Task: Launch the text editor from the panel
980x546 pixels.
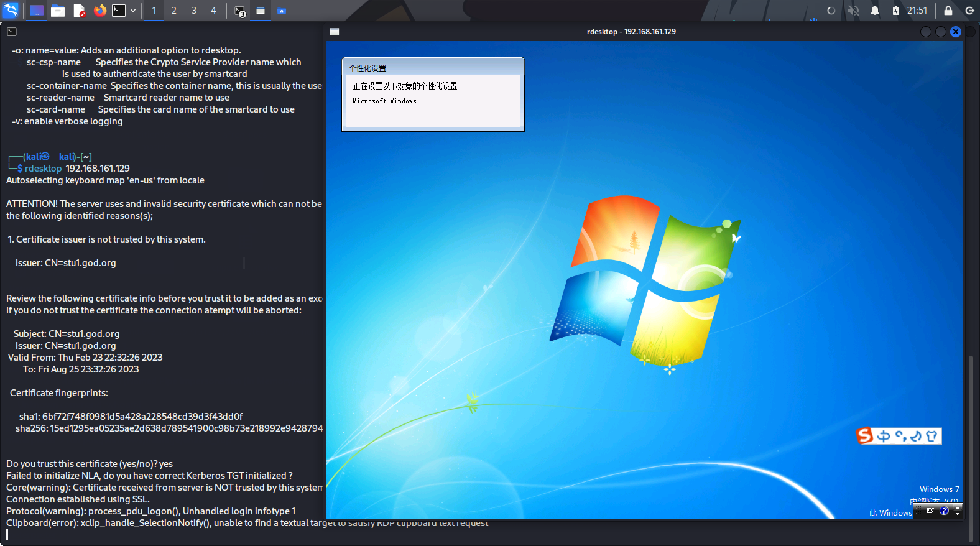Action: [x=79, y=11]
